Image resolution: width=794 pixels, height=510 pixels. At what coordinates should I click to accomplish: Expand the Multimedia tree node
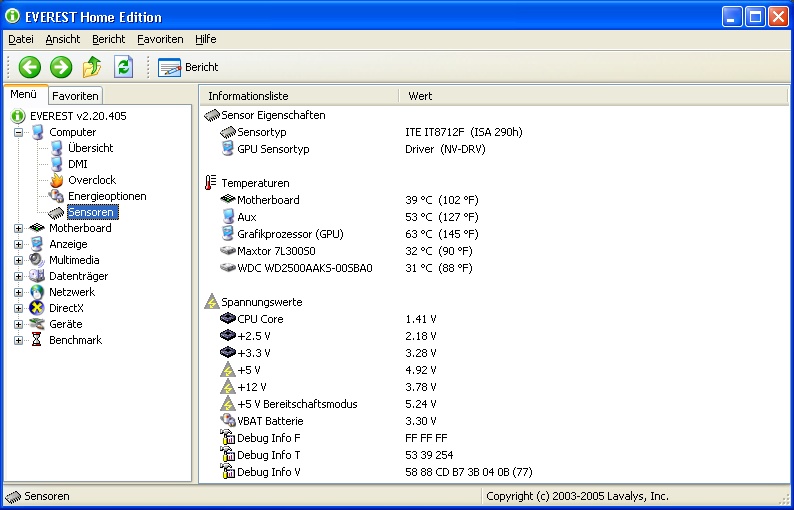pos(19,260)
